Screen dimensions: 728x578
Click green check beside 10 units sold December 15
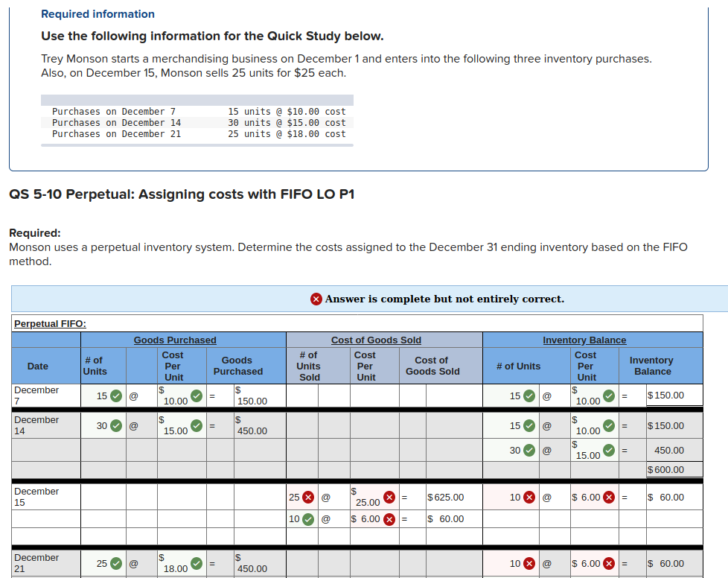[x=308, y=519]
